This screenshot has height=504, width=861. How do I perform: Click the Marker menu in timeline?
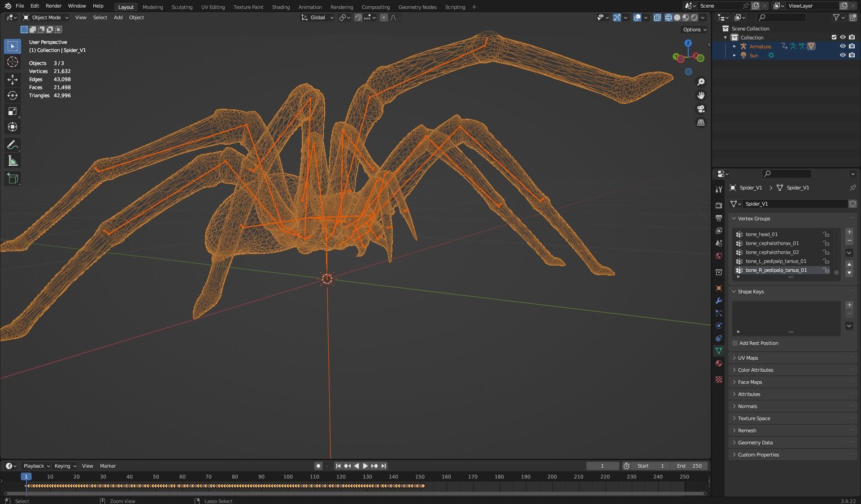click(108, 466)
